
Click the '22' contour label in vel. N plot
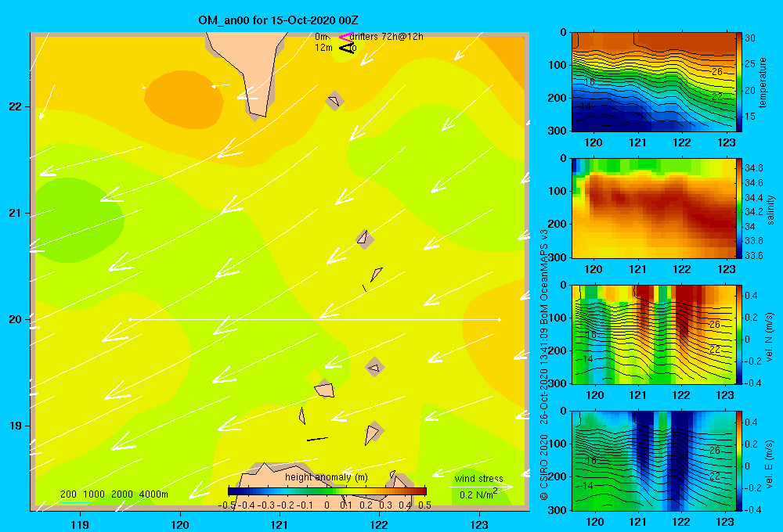[715, 350]
